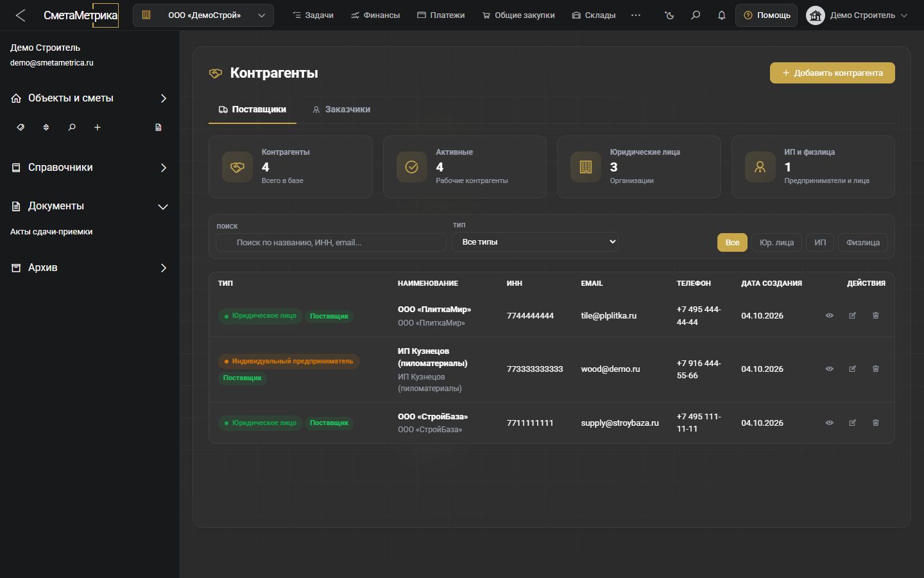Click the sidebar plus icon
The width and height of the screenshot is (924, 578).
coord(98,127)
